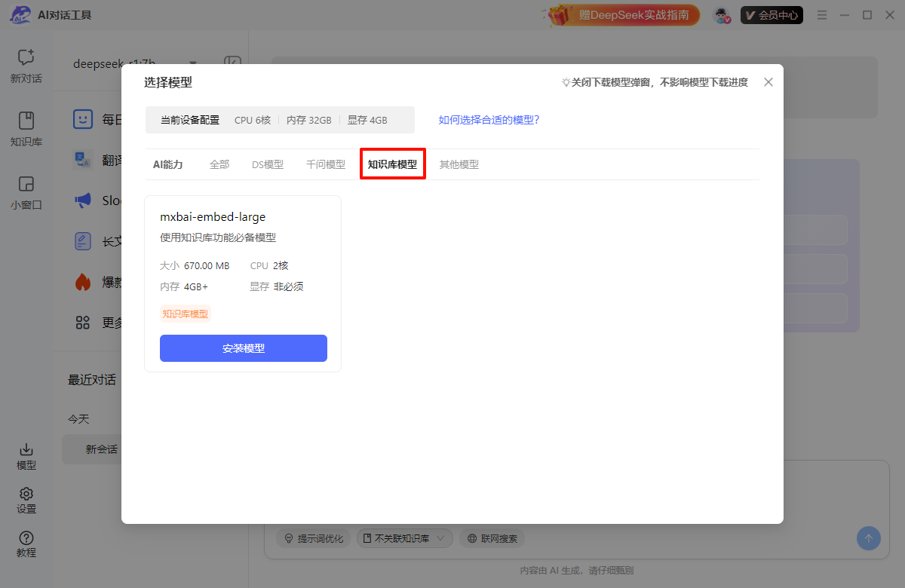Open the 知识库 sidebar icon

pos(26,121)
